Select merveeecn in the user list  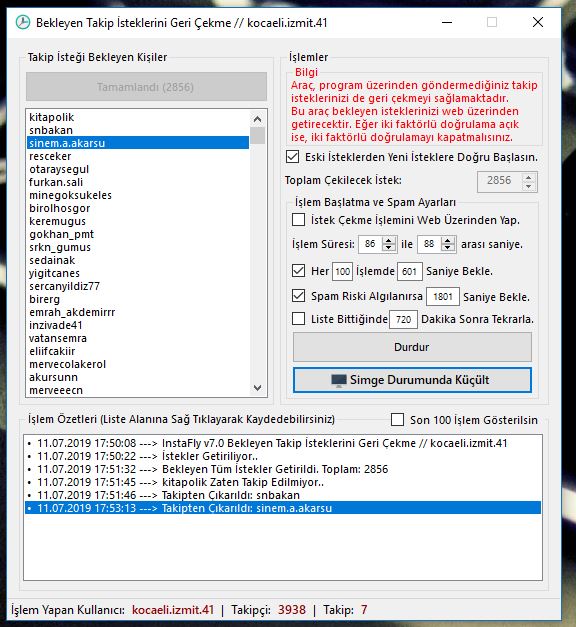point(138,390)
